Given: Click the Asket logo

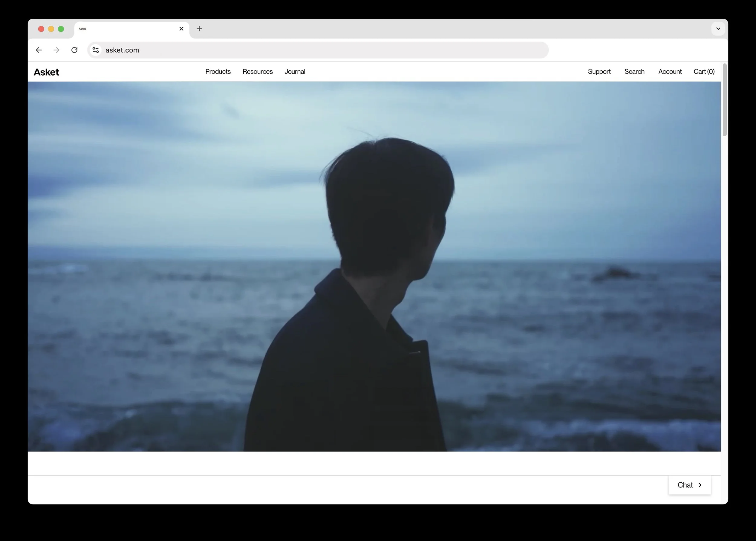Looking at the screenshot, I should pyautogui.click(x=46, y=72).
